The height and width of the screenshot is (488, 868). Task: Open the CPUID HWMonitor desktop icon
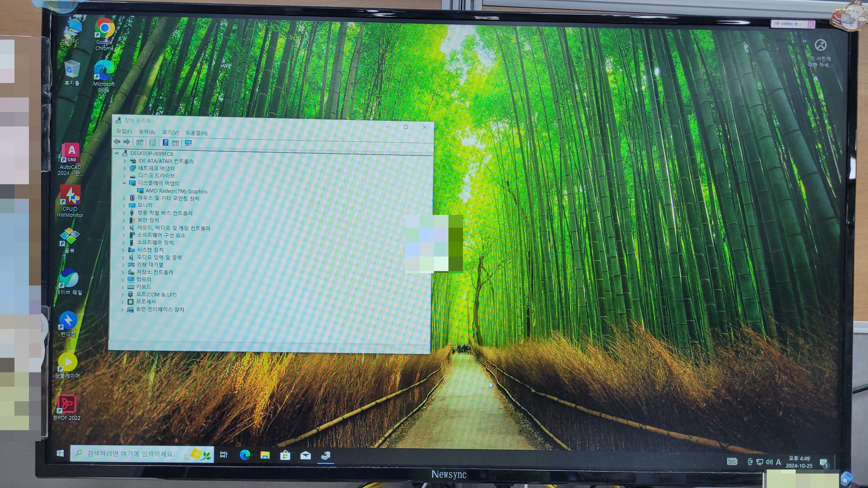click(70, 195)
